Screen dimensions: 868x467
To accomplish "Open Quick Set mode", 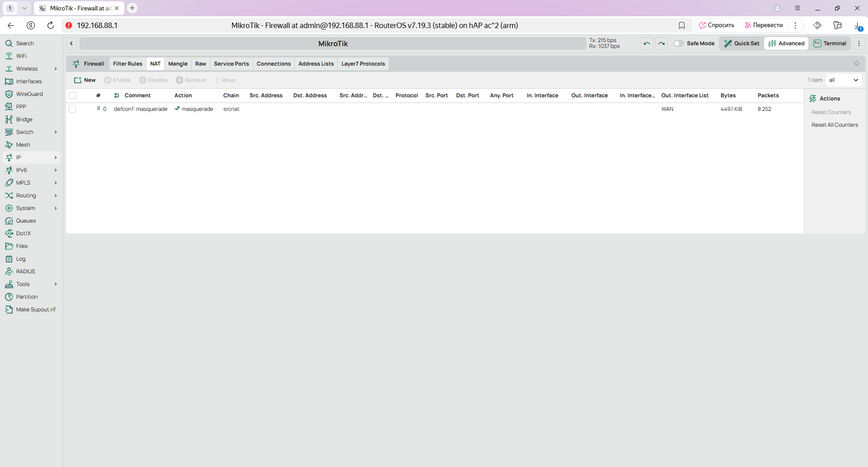I will pyautogui.click(x=741, y=43).
